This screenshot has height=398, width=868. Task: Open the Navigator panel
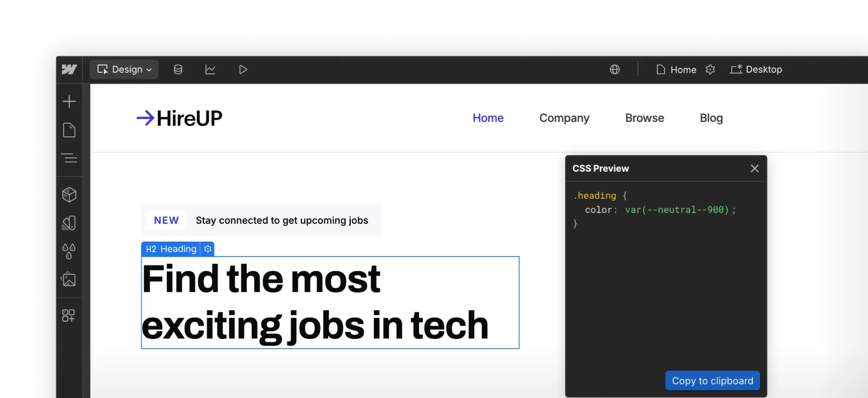tap(69, 158)
